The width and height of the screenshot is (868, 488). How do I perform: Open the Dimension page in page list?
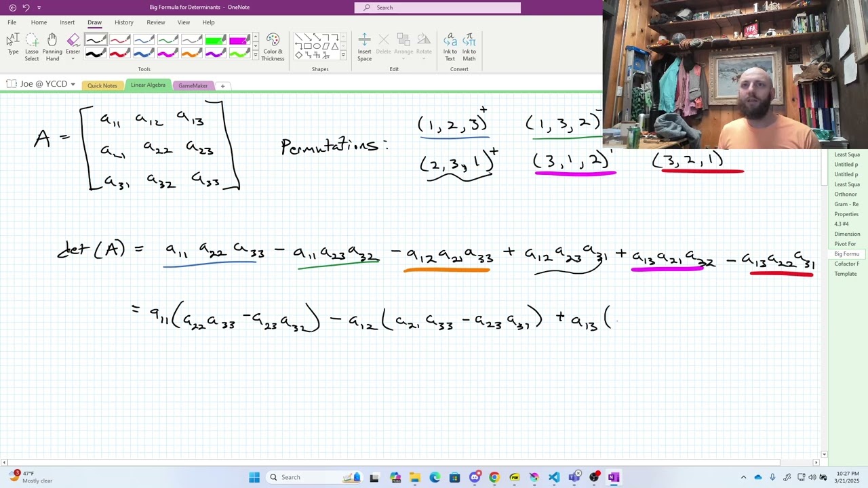[846, 234]
